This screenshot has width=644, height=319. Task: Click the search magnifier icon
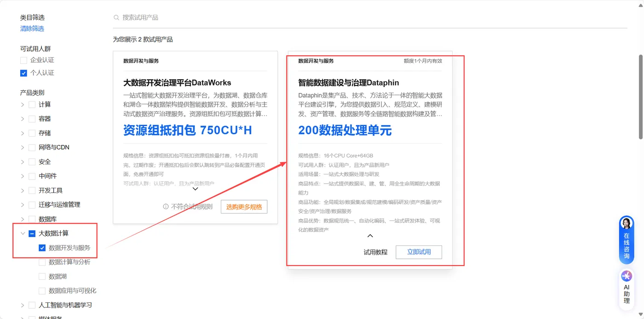116,17
